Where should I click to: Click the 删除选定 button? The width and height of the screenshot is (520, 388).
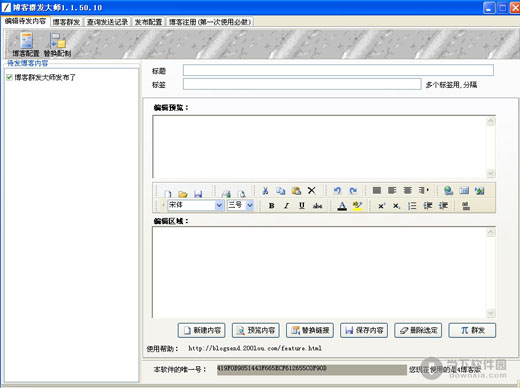point(418,330)
